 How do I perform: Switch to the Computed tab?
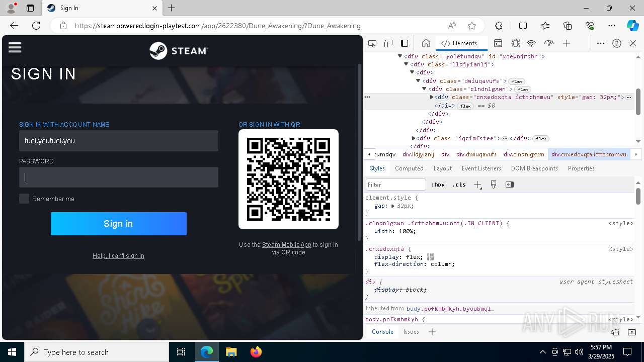pos(409,168)
